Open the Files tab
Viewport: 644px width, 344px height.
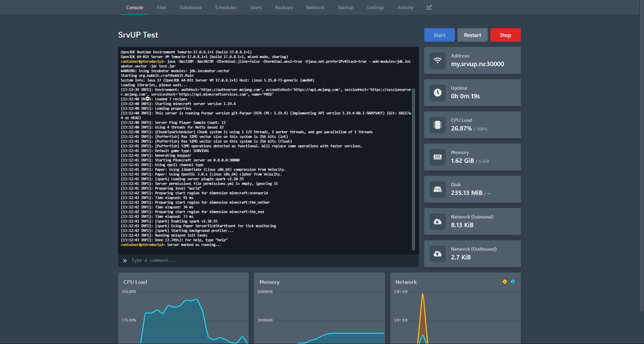pos(162,7)
